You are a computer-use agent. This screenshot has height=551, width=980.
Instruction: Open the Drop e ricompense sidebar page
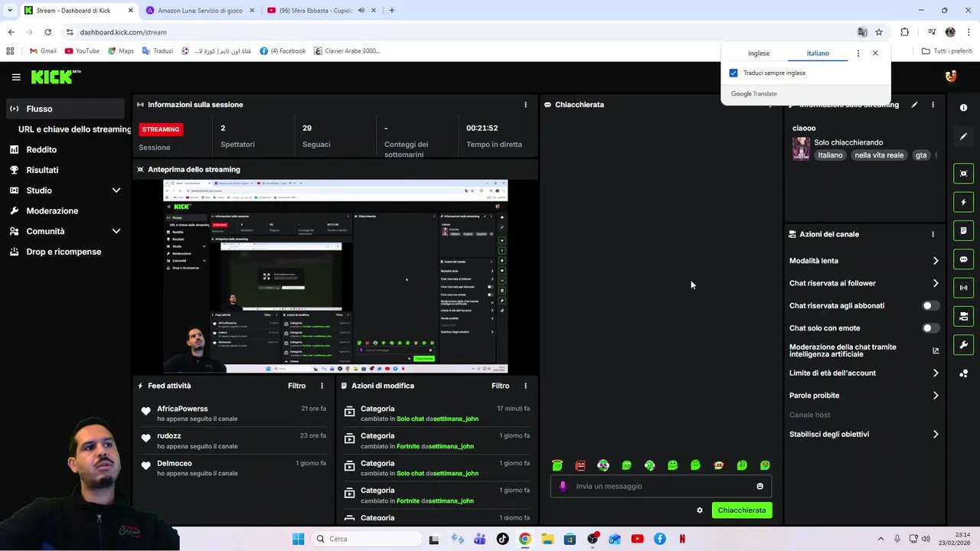(x=64, y=252)
